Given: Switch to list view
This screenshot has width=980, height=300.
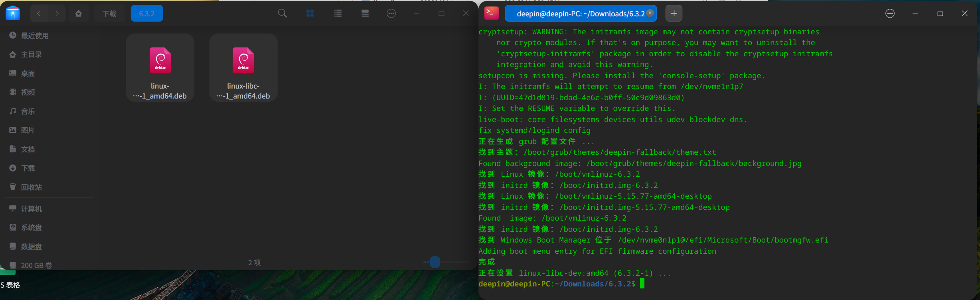Looking at the screenshot, I should click(x=338, y=14).
